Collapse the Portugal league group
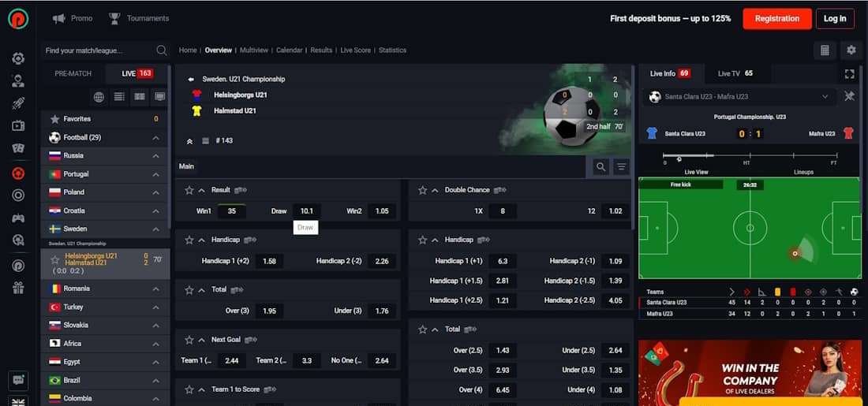 156,174
